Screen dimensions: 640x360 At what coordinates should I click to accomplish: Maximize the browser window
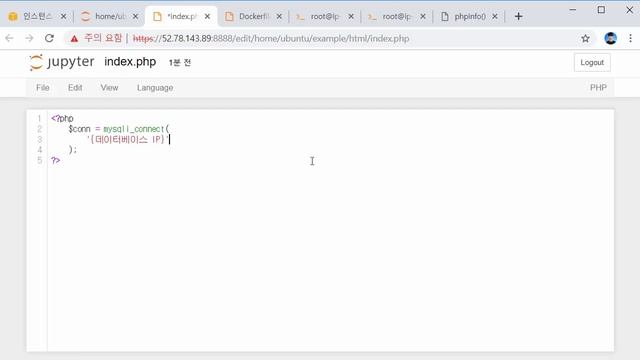click(601, 10)
